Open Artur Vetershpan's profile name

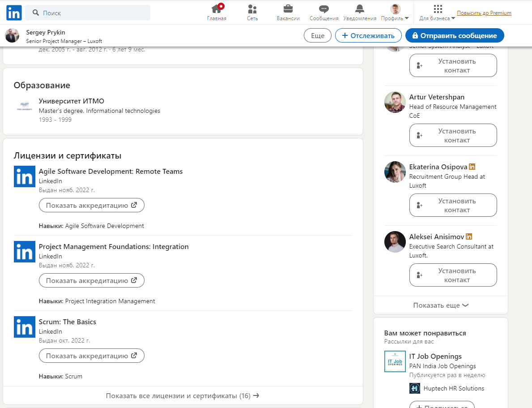437,97
